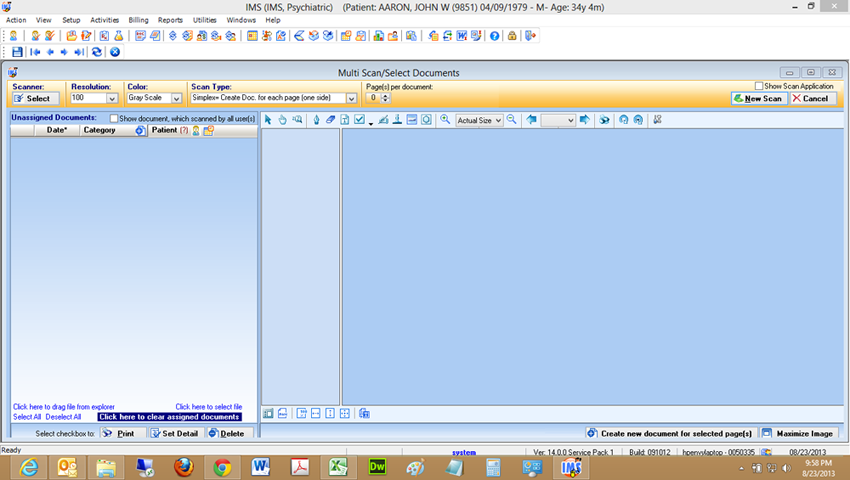Click the blue help question mark icon
Screen dimensions: 850x480
494,36
